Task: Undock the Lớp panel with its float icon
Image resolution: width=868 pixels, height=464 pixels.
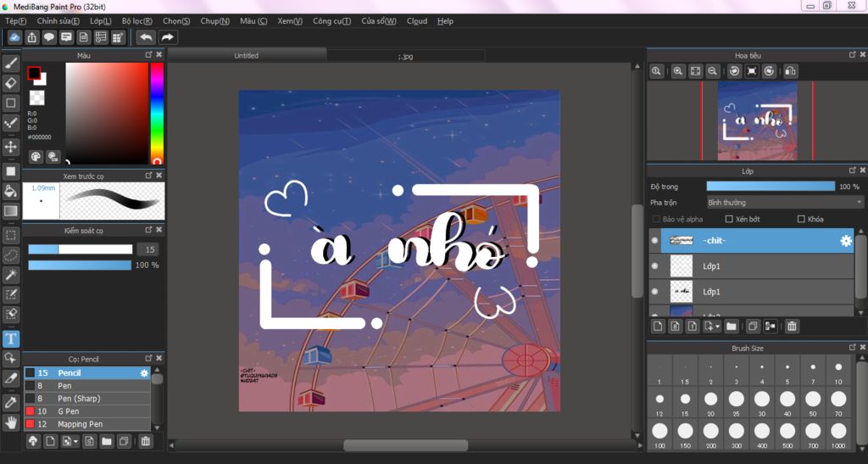Action: [853, 171]
